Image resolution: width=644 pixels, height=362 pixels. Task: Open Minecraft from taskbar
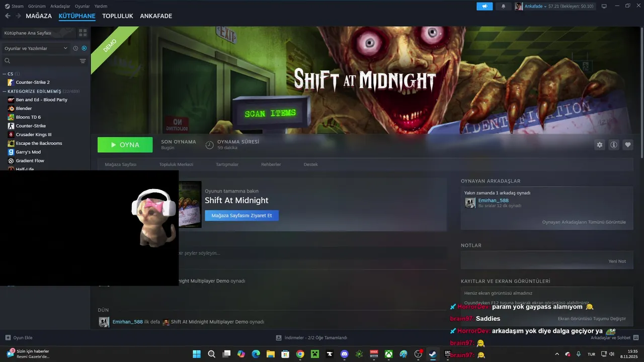[x=314, y=354]
